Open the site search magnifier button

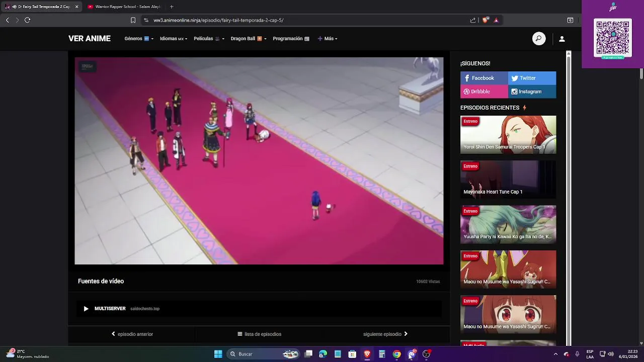tap(539, 39)
